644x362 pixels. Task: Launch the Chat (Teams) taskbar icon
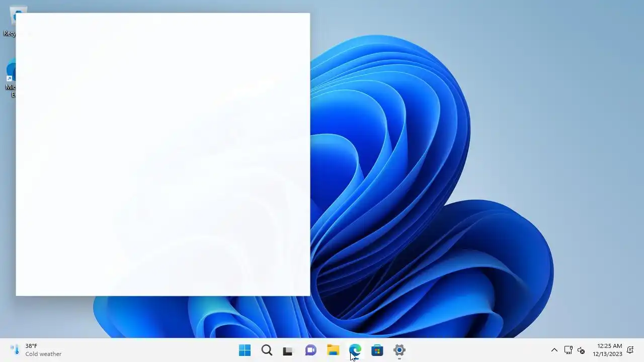[x=311, y=350]
